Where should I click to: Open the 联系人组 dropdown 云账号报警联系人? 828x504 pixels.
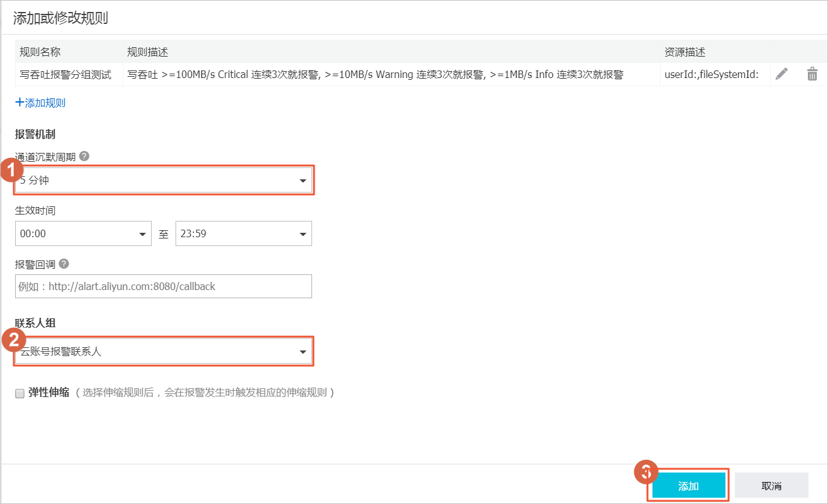[x=164, y=352]
